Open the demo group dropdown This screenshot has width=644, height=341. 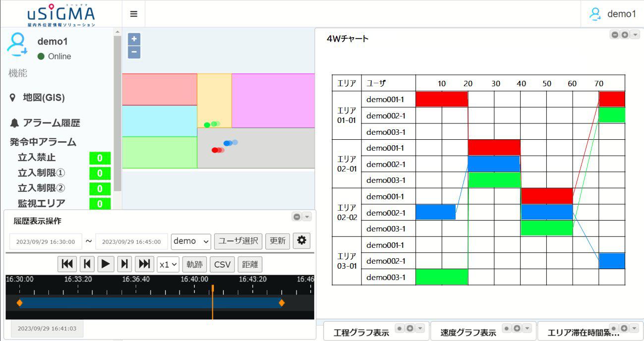(x=191, y=241)
